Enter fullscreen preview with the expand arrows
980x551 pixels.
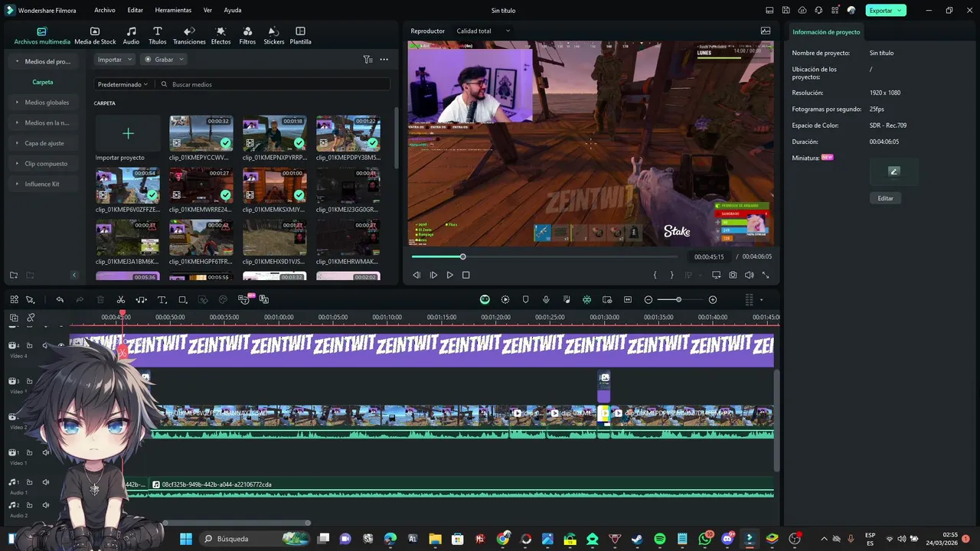click(x=765, y=275)
